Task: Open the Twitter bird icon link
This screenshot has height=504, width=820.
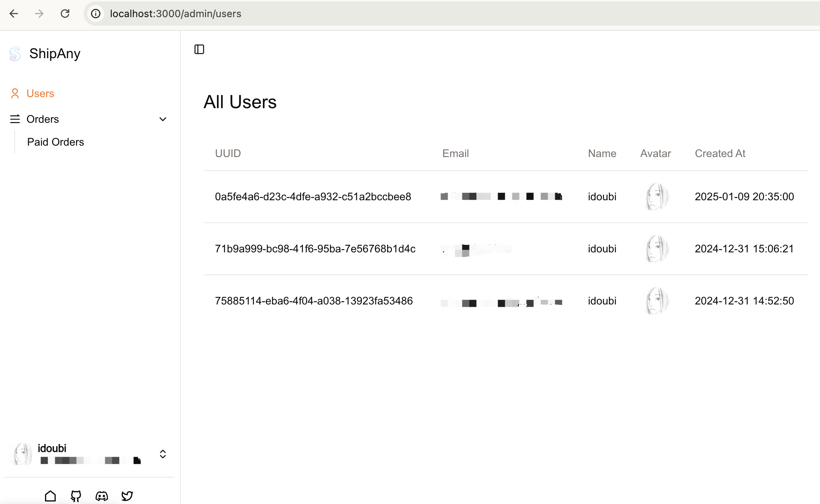Action: 127,496
